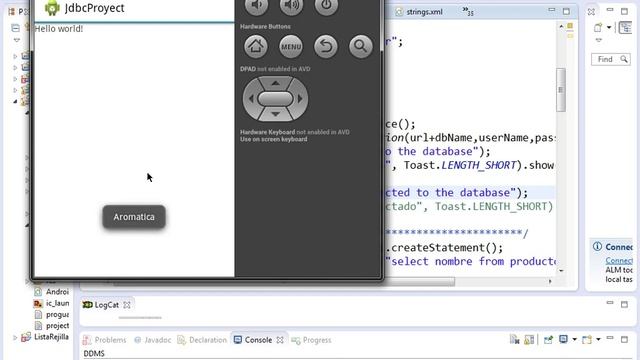Viewport: 640px width, 360px height.
Task: Click the Pin Console icon
Action: 548,340
